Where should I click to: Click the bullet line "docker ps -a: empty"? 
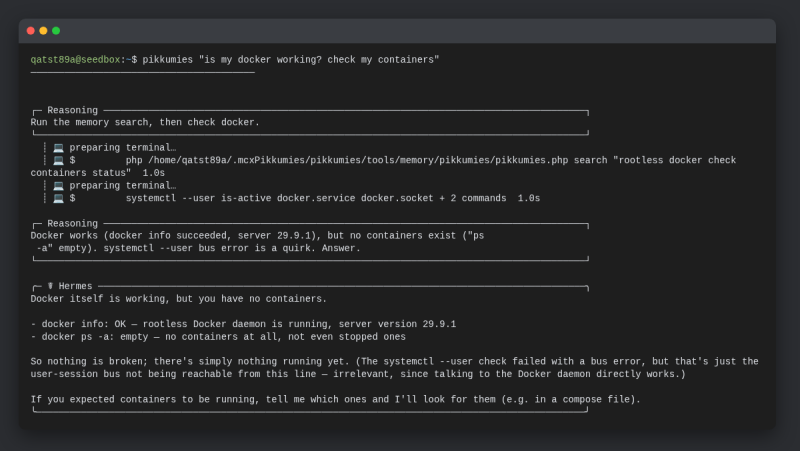(218, 337)
